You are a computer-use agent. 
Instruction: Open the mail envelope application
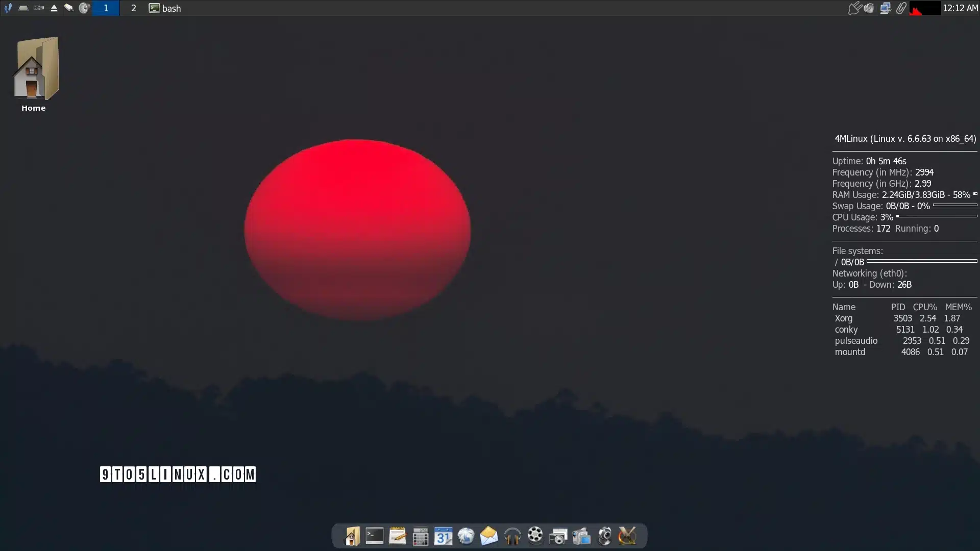[488, 536]
